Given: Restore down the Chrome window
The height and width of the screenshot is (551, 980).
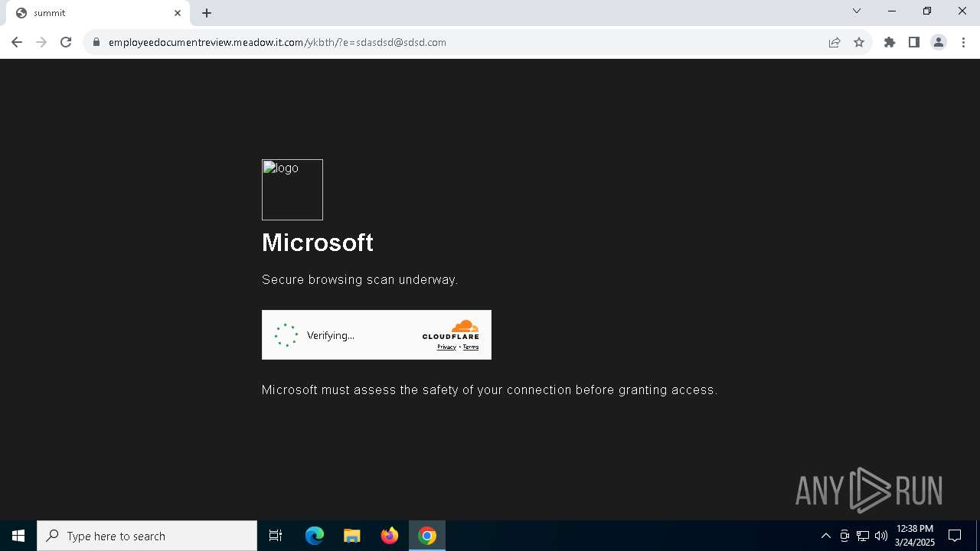Looking at the screenshot, I should 927,11.
